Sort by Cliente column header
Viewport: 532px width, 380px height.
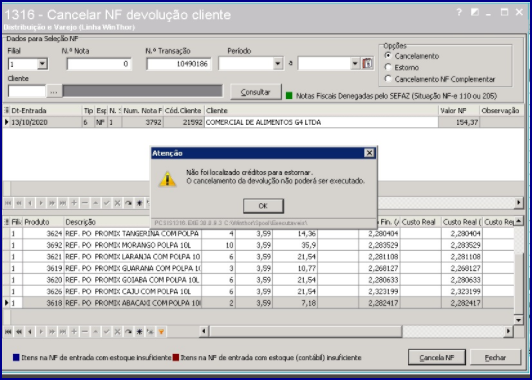point(321,111)
